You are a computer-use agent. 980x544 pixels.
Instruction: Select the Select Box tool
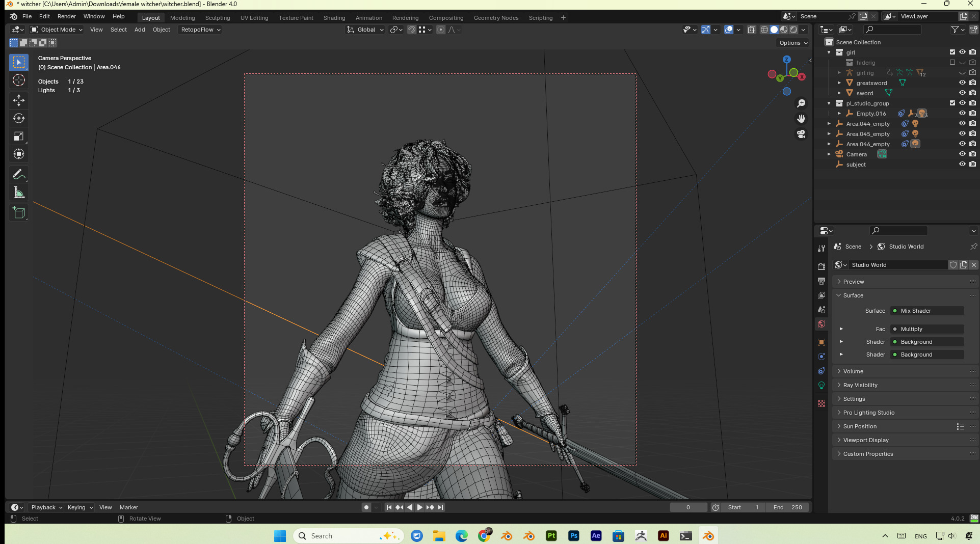[x=19, y=62]
